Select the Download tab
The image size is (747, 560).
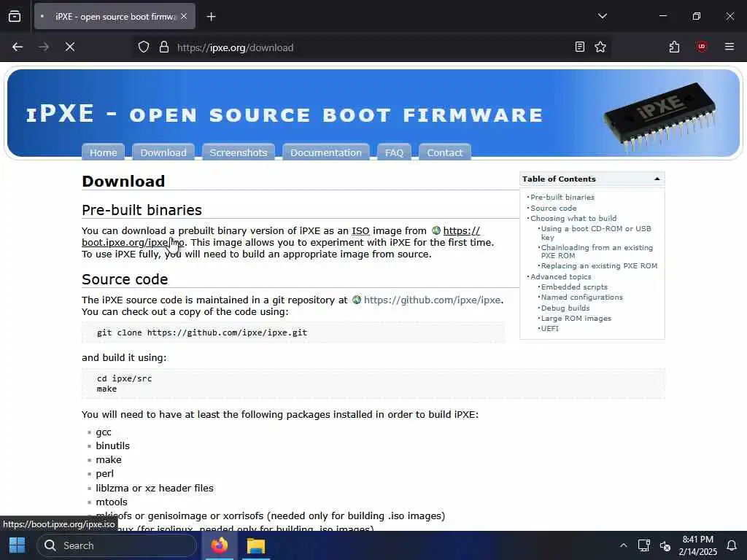pos(163,152)
